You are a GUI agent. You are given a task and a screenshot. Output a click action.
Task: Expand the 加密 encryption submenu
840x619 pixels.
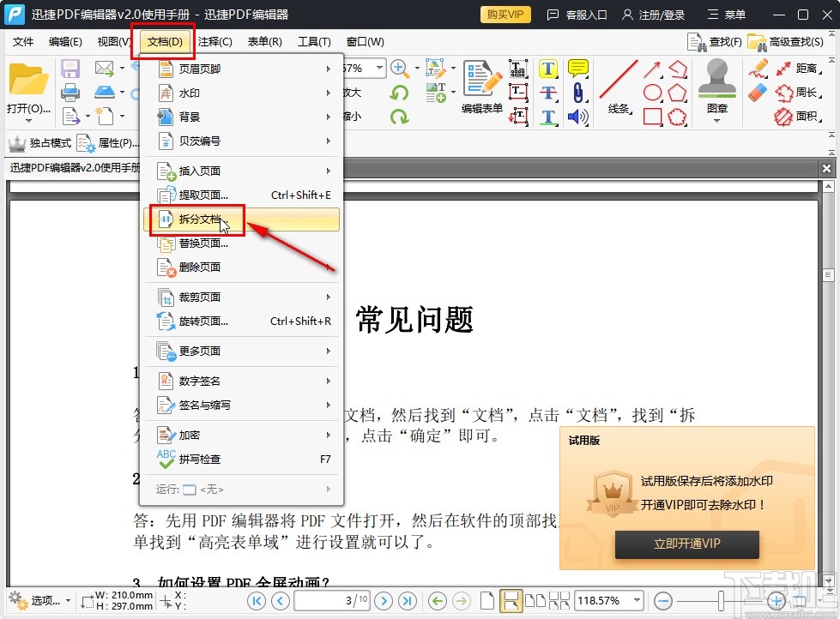pos(242,435)
